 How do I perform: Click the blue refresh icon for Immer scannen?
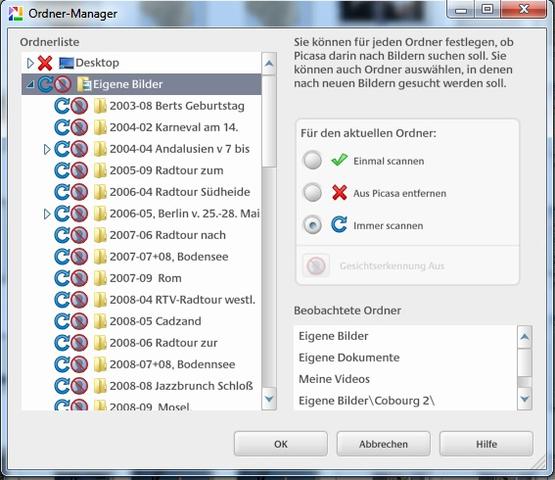coord(339,224)
